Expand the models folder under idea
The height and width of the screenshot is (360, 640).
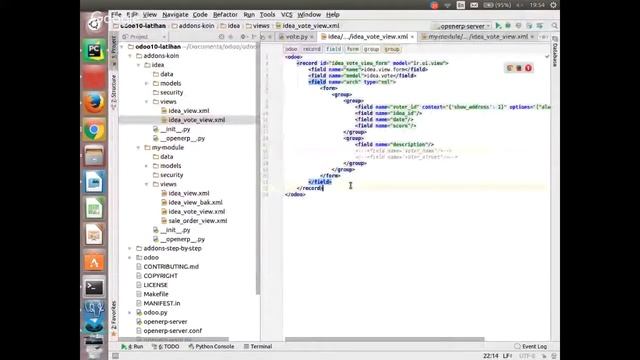(x=147, y=84)
